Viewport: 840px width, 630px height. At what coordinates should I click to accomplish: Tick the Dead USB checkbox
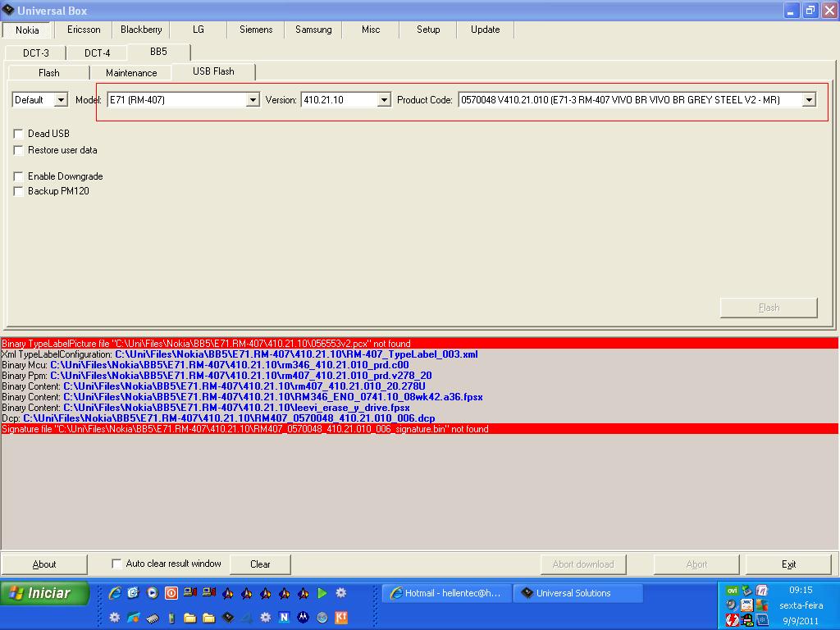coord(18,134)
